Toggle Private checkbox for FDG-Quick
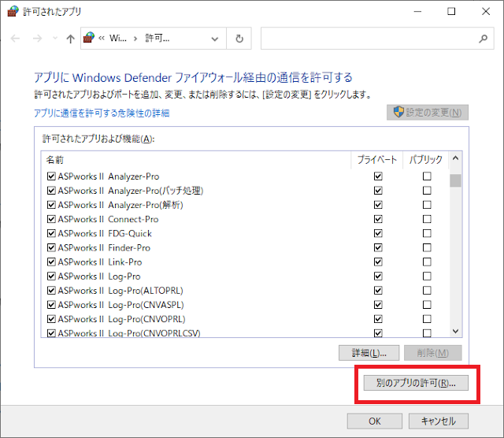The width and height of the screenshot is (504, 438). [x=378, y=233]
